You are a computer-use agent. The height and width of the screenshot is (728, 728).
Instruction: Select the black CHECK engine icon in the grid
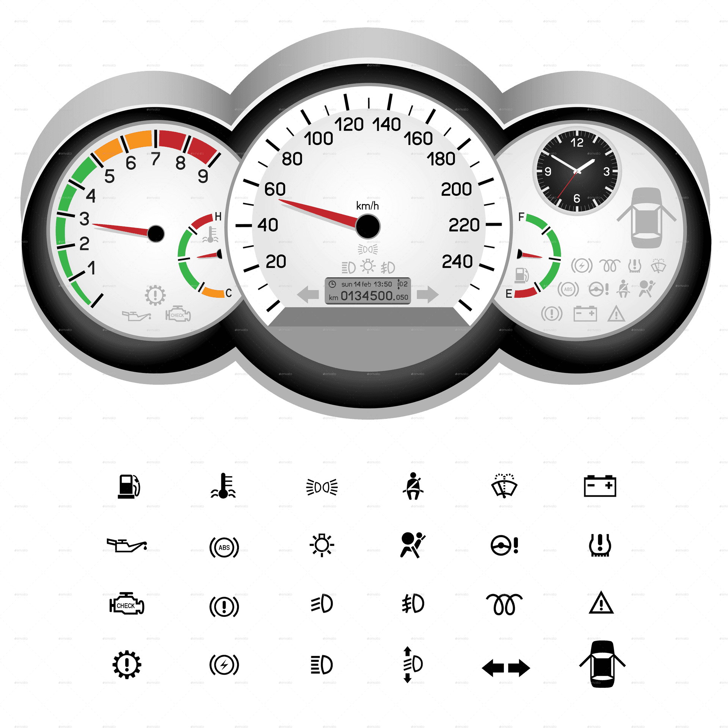pos(127,603)
